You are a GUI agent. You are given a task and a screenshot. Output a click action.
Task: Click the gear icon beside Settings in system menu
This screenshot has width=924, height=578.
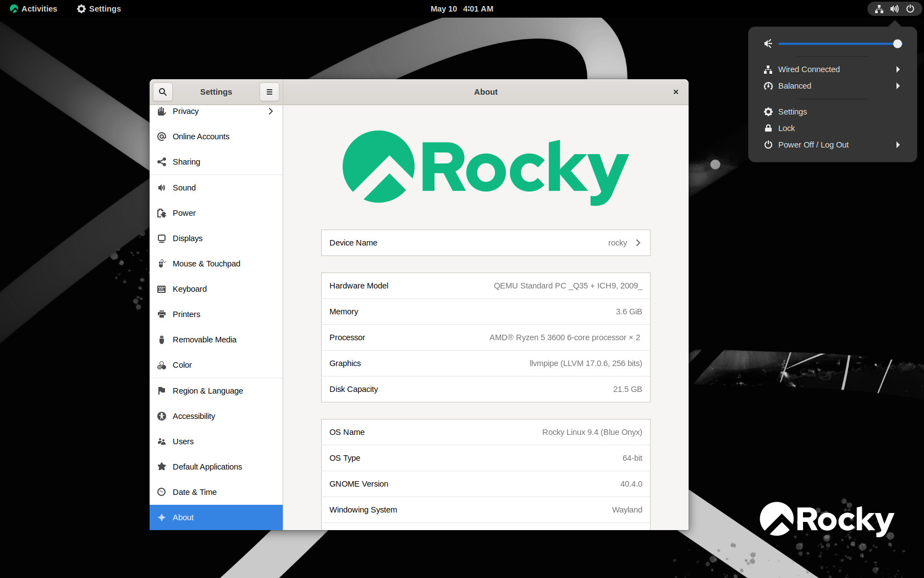pyautogui.click(x=768, y=112)
